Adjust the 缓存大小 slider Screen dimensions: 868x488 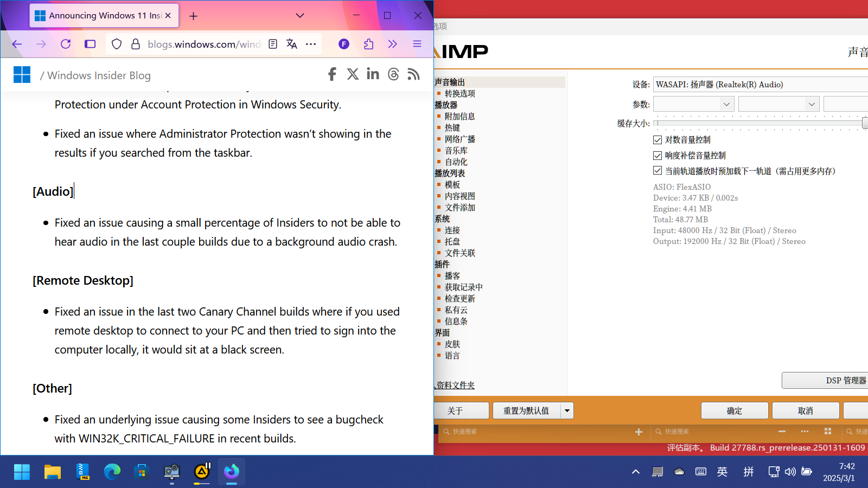pos(761,123)
